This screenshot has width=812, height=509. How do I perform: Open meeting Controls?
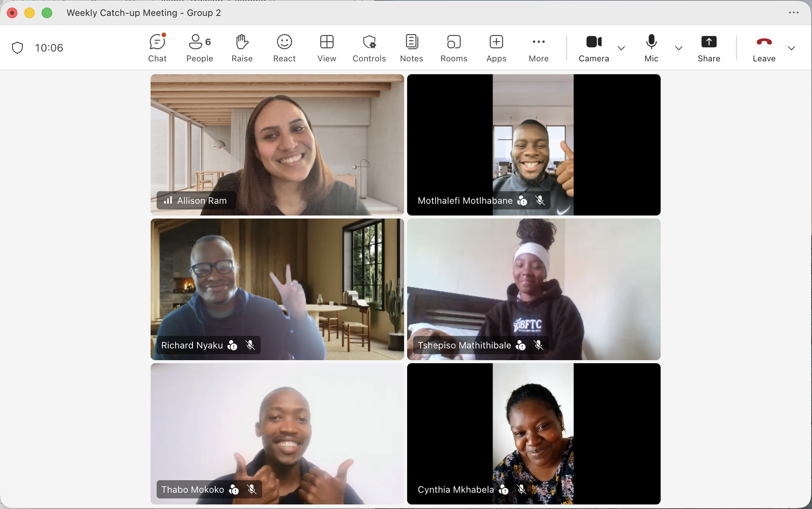(x=369, y=47)
